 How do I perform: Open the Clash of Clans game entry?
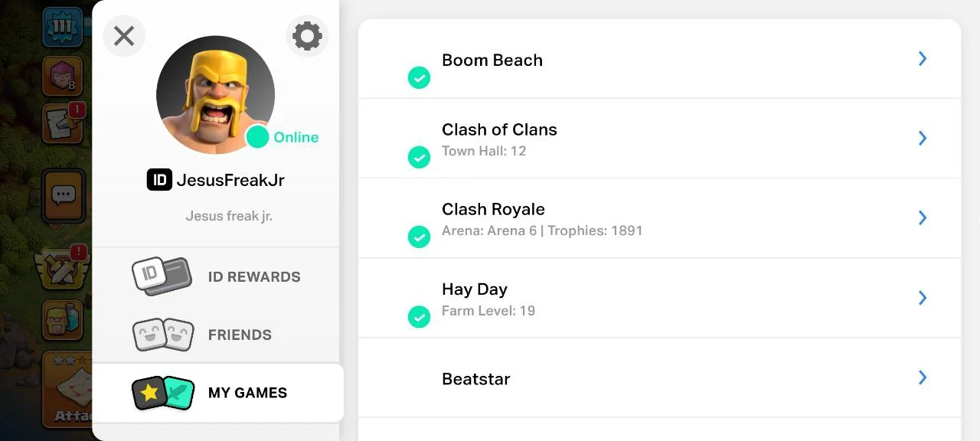pyautogui.click(x=658, y=139)
